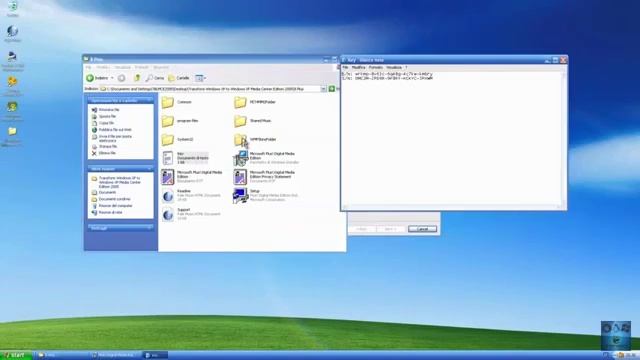Click Elimina file in task pane
The width and height of the screenshot is (640, 360).
(x=107, y=153)
